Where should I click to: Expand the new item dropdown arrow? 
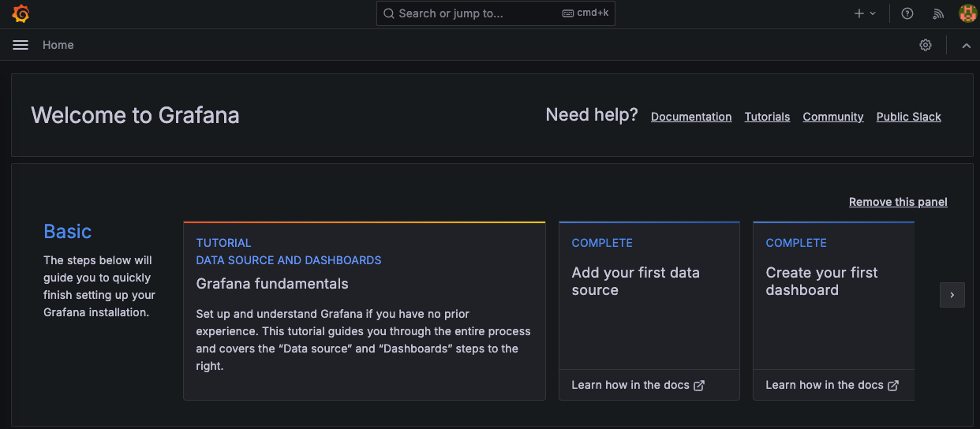point(873,13)
